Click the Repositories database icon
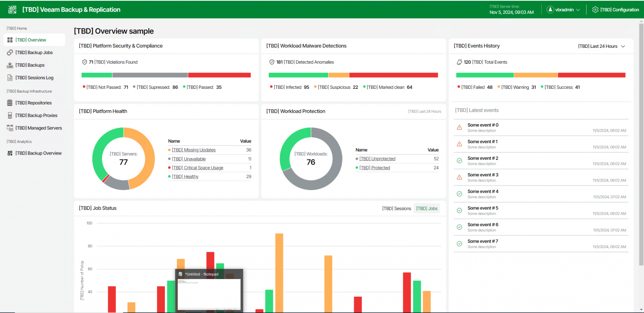Viewport: 644px width, 313px height. click(x=10, y=103)
